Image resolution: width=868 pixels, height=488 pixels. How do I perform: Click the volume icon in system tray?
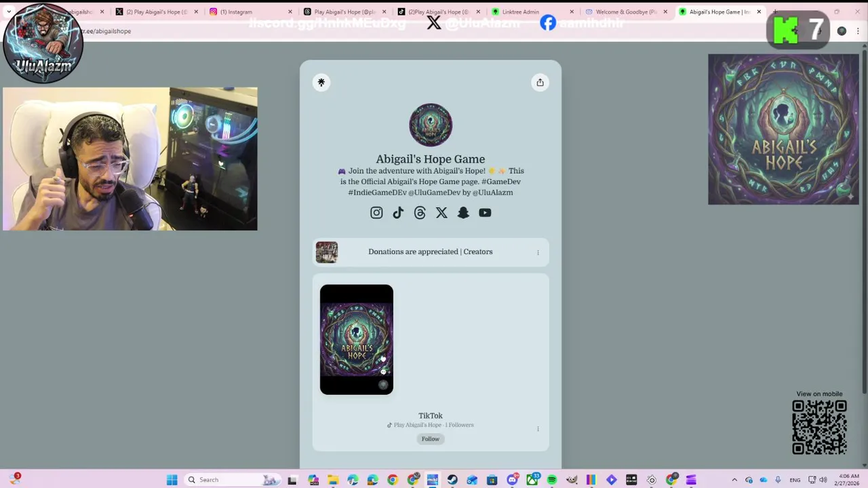[x=823, y=480]
